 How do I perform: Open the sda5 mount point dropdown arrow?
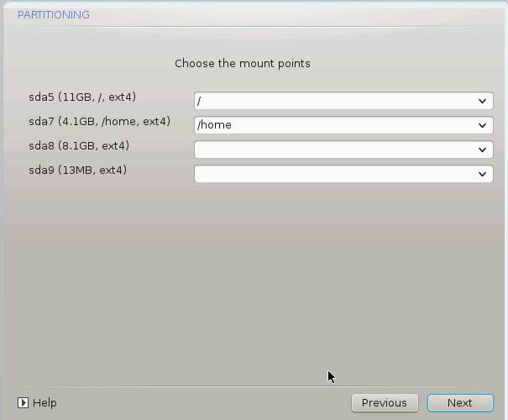(483, 102)
